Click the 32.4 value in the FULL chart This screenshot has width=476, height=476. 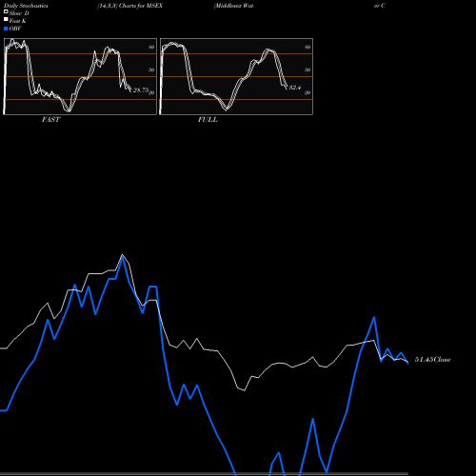295,88
